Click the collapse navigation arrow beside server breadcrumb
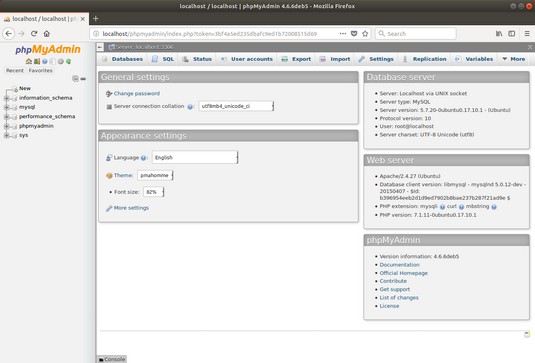 tap(100, 47)
